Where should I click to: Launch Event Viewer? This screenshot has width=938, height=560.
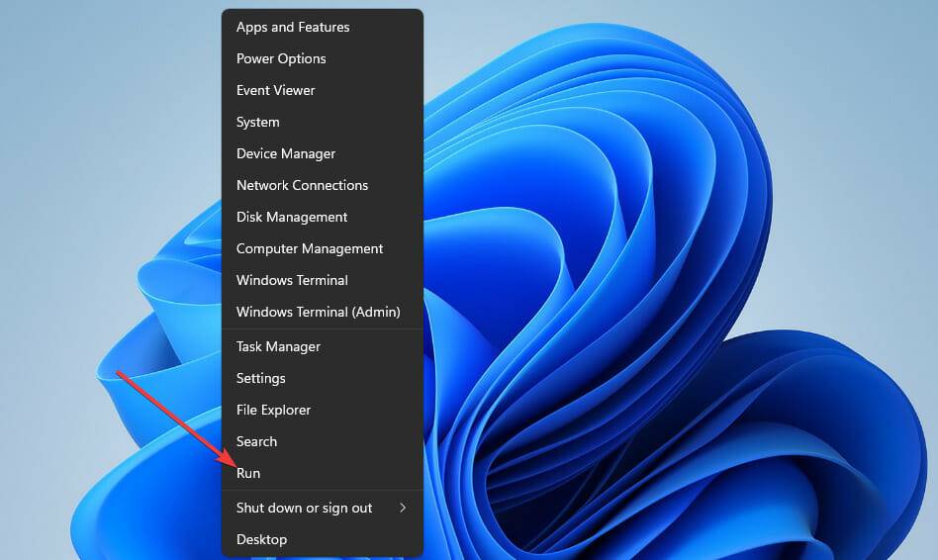coord(276,90)
